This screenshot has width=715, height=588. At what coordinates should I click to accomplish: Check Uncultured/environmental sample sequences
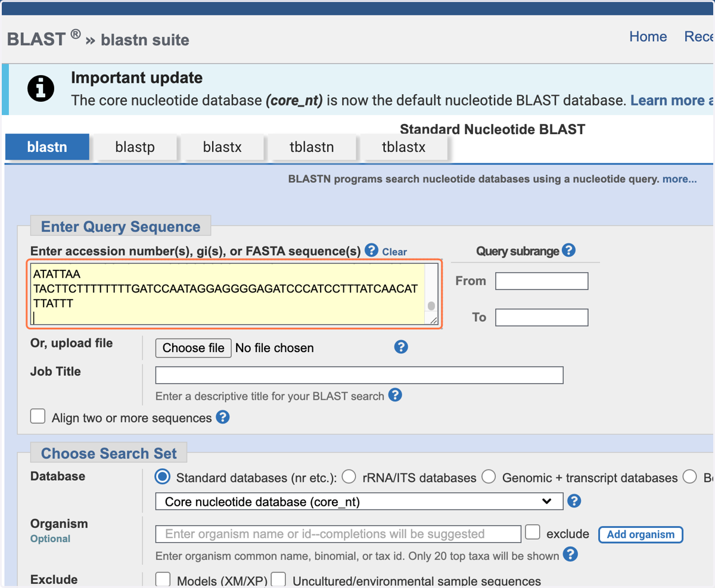point(279,580)
